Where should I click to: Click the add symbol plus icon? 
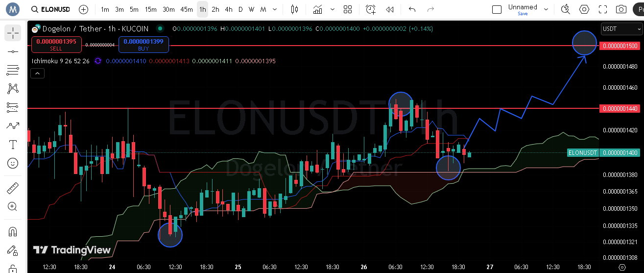point(84,9)
